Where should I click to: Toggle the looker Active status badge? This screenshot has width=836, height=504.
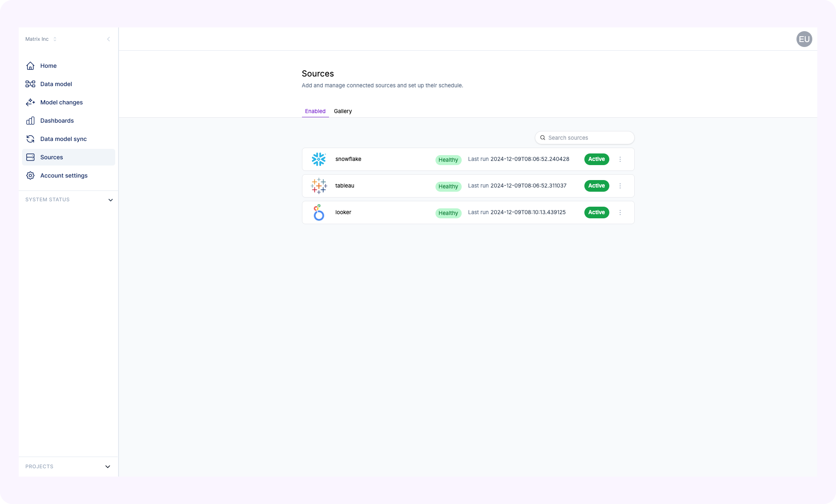click(596, 212)
